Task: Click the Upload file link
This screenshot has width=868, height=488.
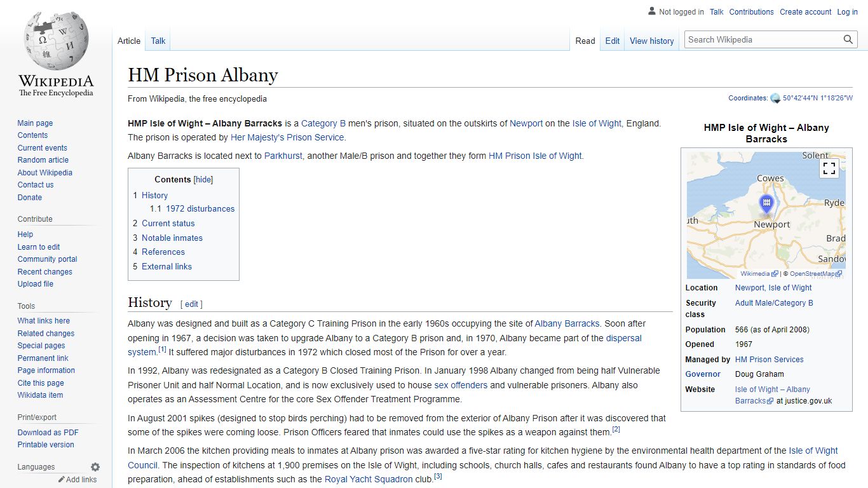Action: point(36,284)
